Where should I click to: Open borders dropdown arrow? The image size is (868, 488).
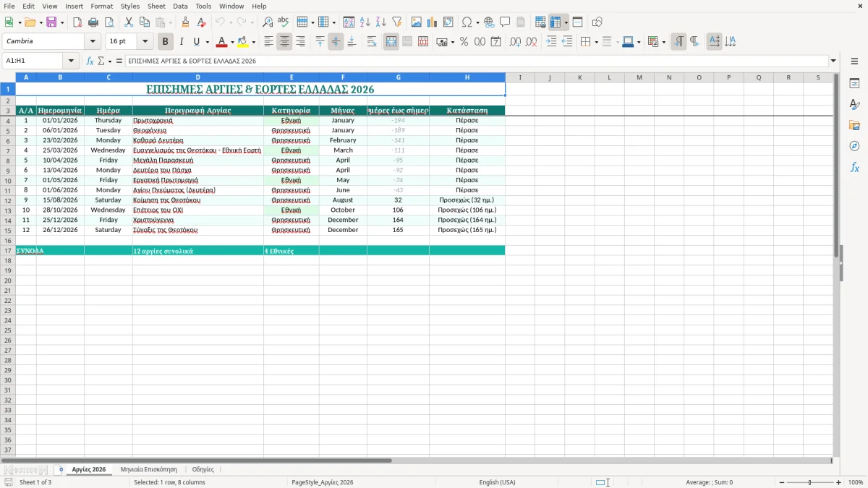(597, 42)
